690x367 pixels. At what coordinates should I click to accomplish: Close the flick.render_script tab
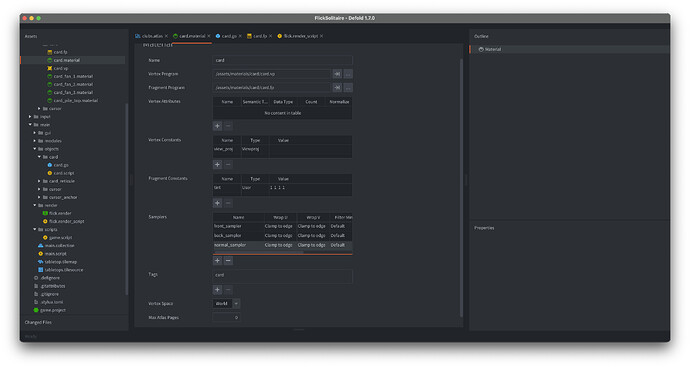(x=321, y=36)
